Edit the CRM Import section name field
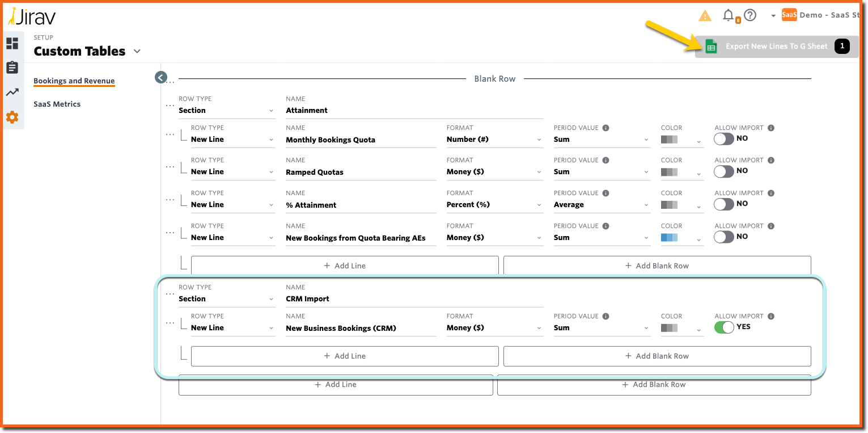The width and height of the screenshot is (868, 433). (x=414, y=299)
